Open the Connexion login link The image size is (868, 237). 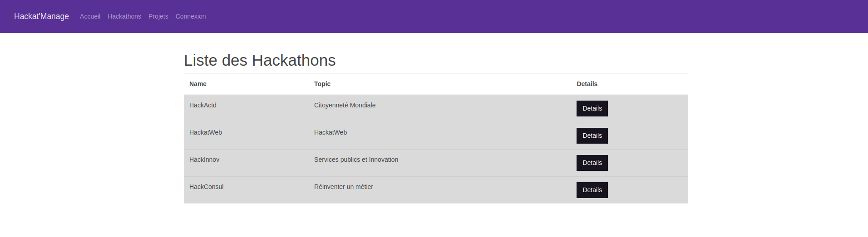pyautogui.click(x=191, y=16)
